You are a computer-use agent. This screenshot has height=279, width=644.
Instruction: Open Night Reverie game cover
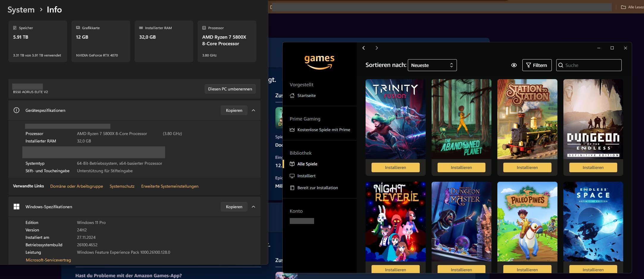395,222
